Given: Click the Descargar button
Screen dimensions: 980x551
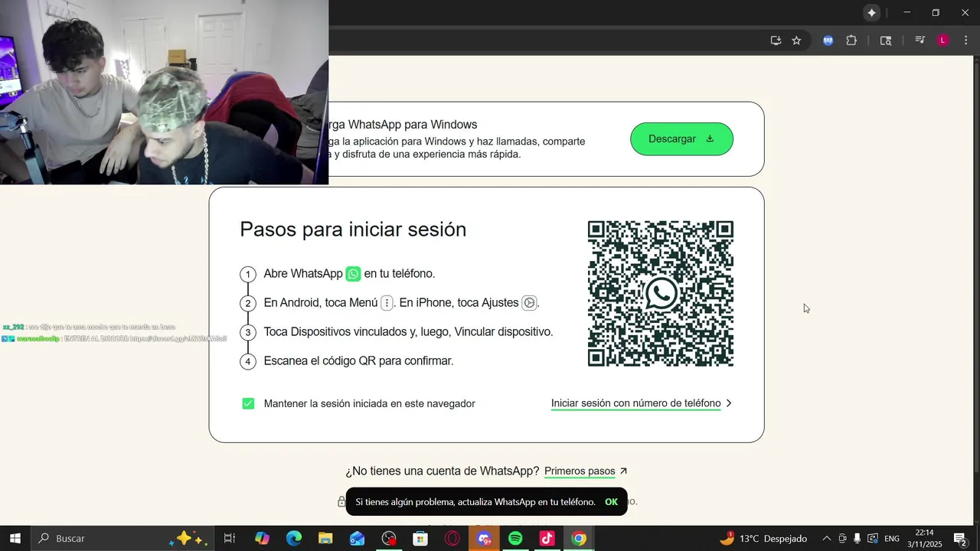Looking at the screenshot, I should (x=681, y=139).
